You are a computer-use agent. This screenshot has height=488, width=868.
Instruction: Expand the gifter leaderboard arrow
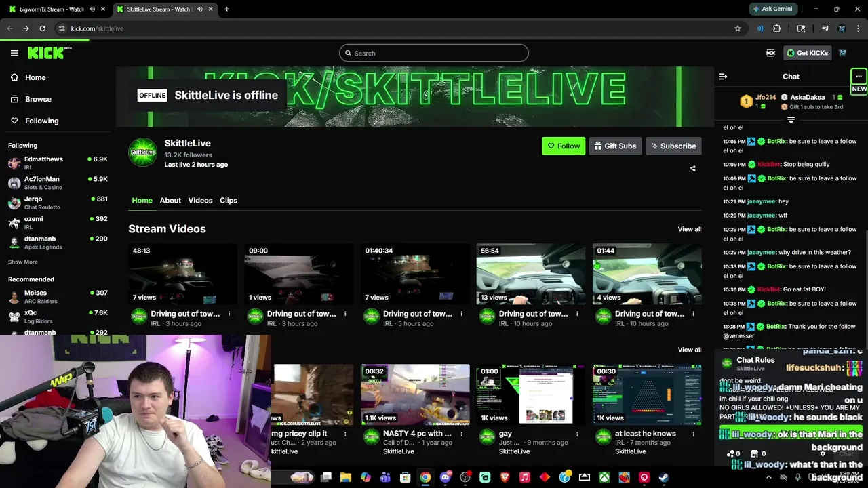pyautogui.click(x=791, y=120)
